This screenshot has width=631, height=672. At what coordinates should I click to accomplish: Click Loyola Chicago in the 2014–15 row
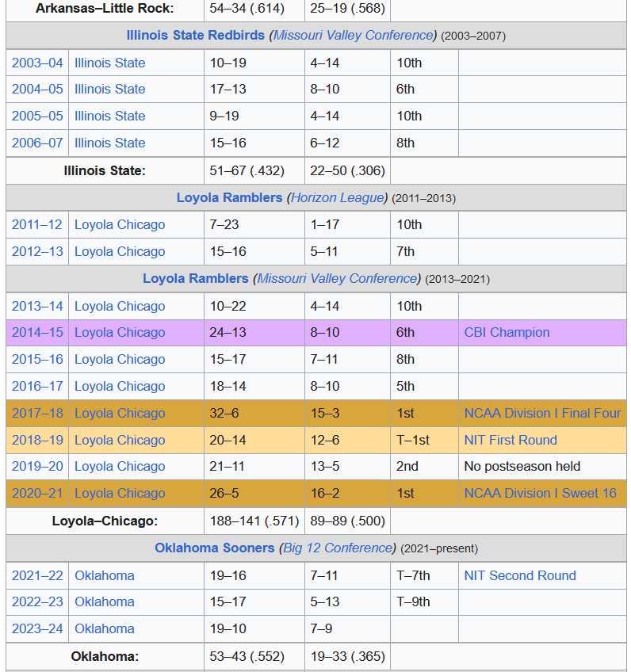120,333
